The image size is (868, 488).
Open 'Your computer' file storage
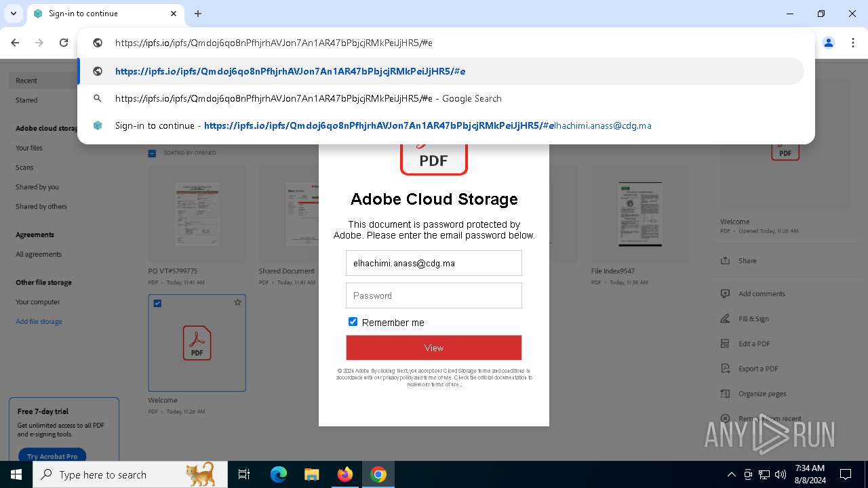click(38, 302)
